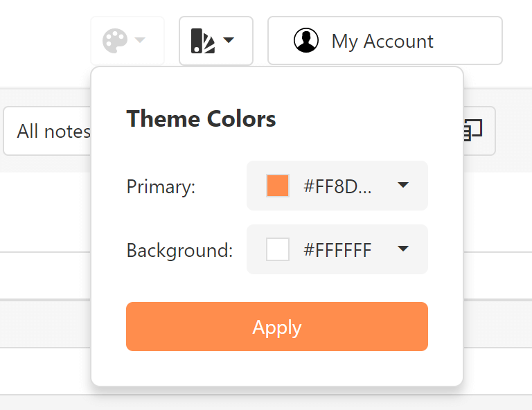The image size is (532, 410).
Task: Click the layout icon right of popup
Action: click(x=473, y=130)
